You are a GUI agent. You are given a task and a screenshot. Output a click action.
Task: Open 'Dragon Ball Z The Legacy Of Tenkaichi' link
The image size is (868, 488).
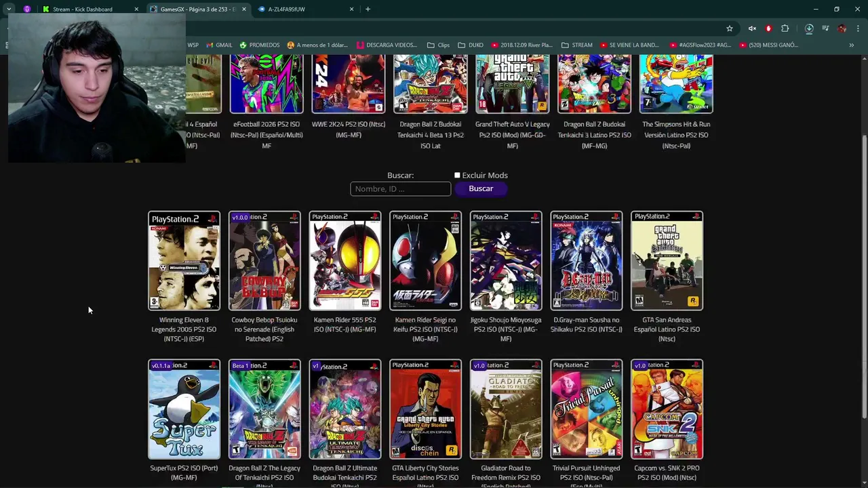pyautogui.click(x=264, y=476)
